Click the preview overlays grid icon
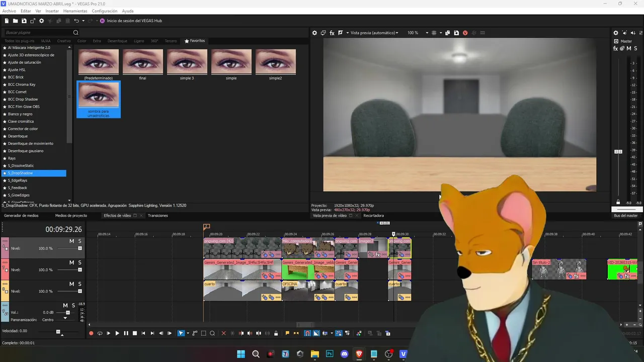 [434, 33]
